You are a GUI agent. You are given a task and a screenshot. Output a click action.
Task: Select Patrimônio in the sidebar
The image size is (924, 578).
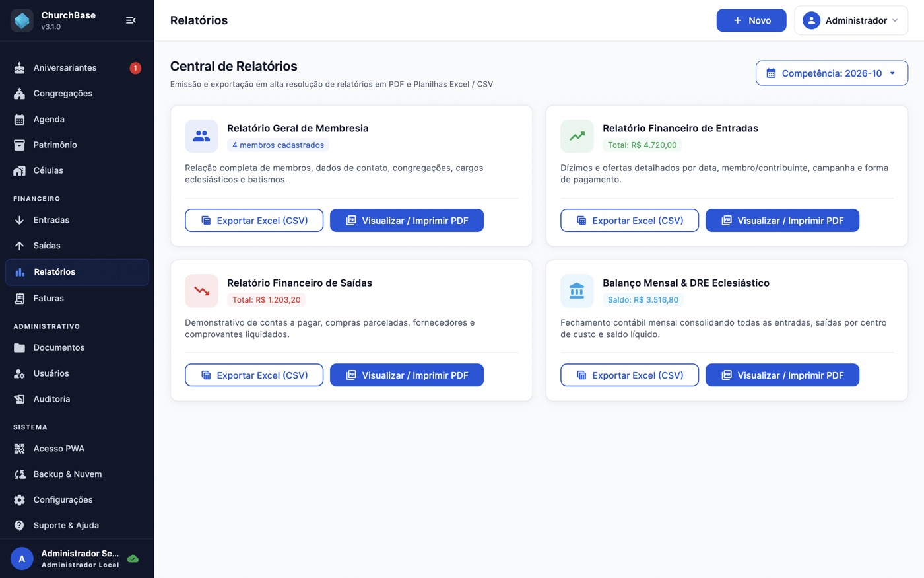coord(77,145)
